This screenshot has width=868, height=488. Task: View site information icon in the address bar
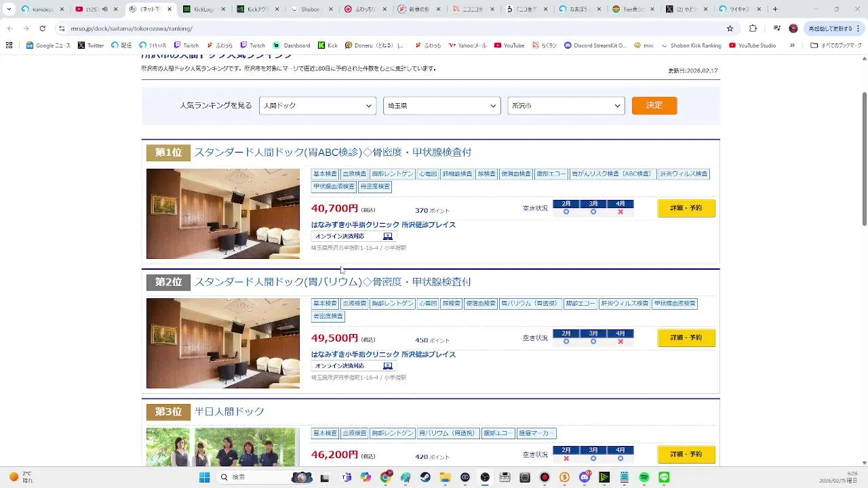click(62, 28)
